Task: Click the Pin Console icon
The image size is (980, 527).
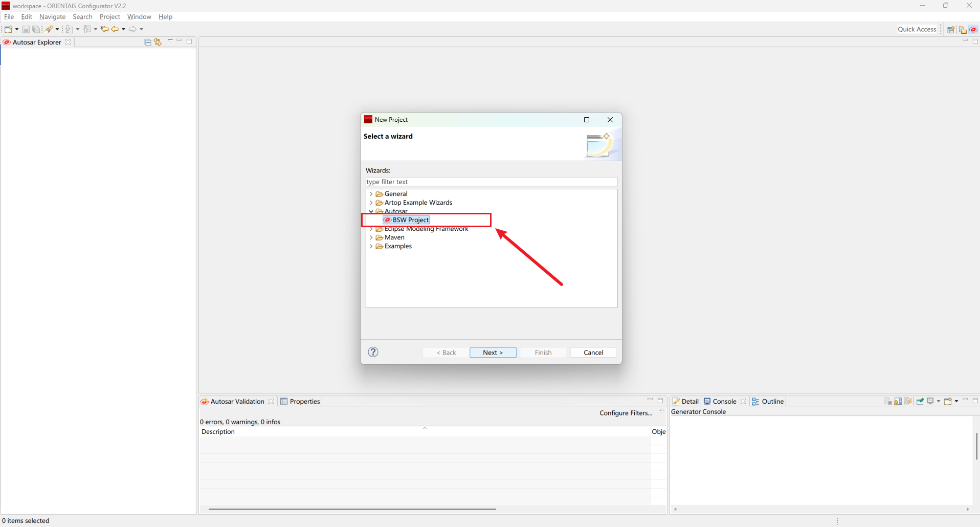Action: (920, 402)
